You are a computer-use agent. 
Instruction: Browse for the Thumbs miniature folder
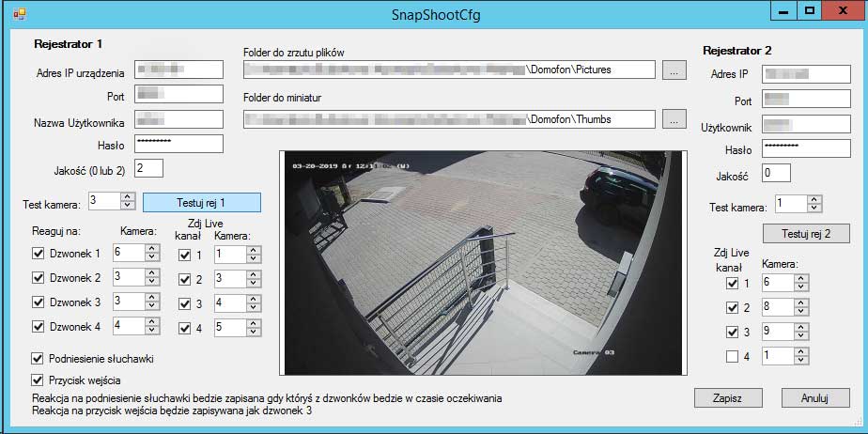(x=674, y=118)
